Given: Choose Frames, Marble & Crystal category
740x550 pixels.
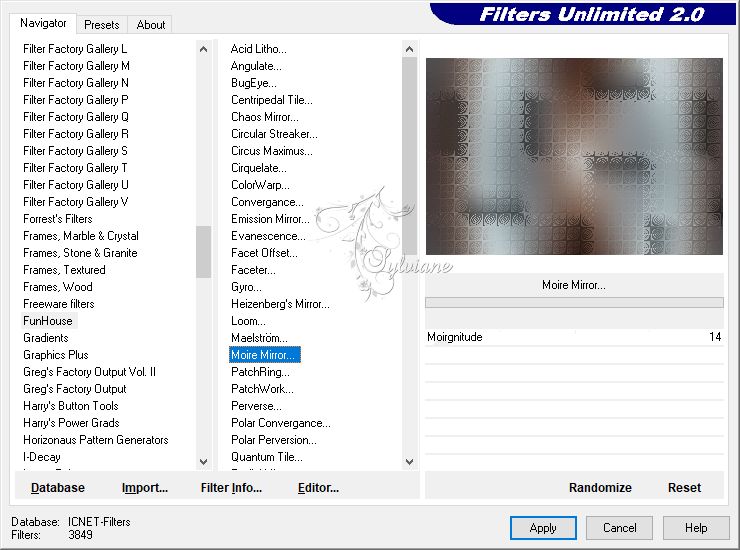Looking at the screenshot, I should tap(81, 236).
